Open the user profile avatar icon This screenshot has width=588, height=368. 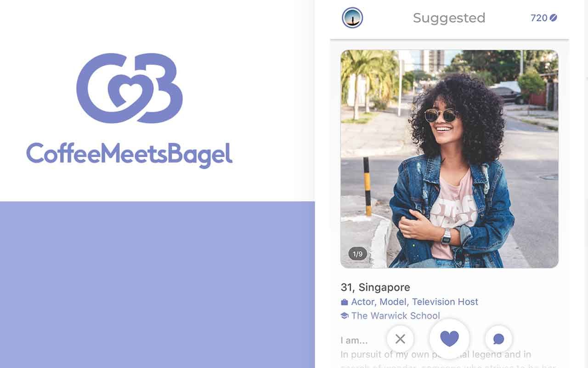click(352, 18)
